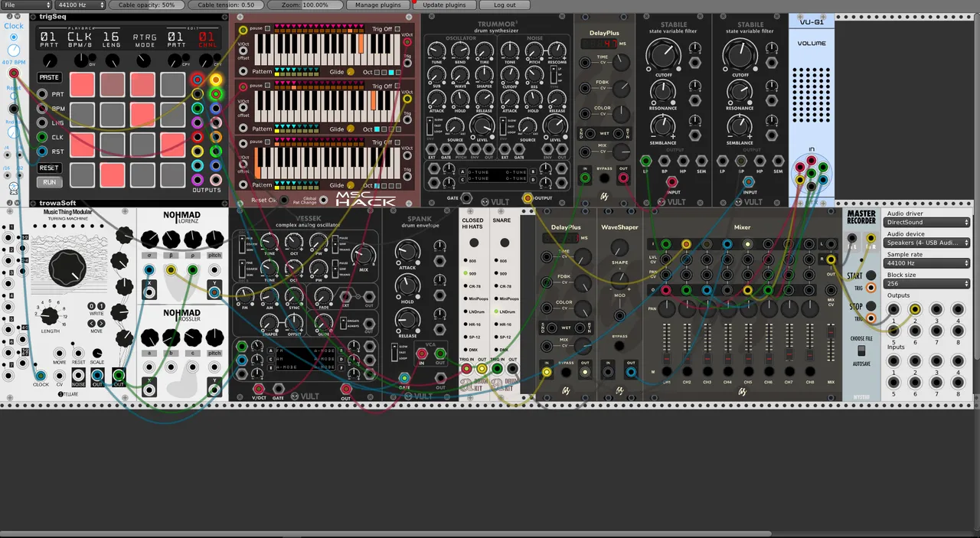
Task: Click the ATTACK knob on Spank envelope
Action: click(408, 250)
